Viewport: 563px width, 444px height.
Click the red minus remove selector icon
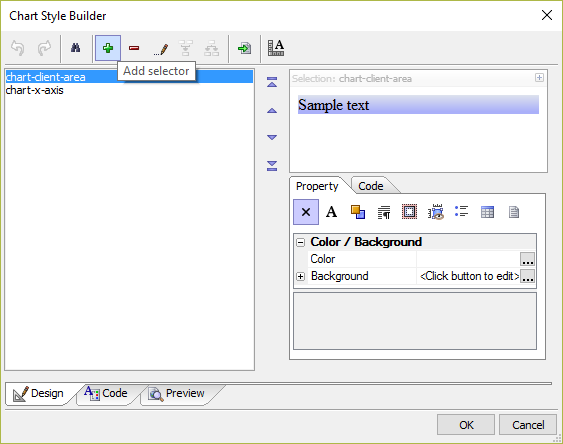tap(134, 48)
